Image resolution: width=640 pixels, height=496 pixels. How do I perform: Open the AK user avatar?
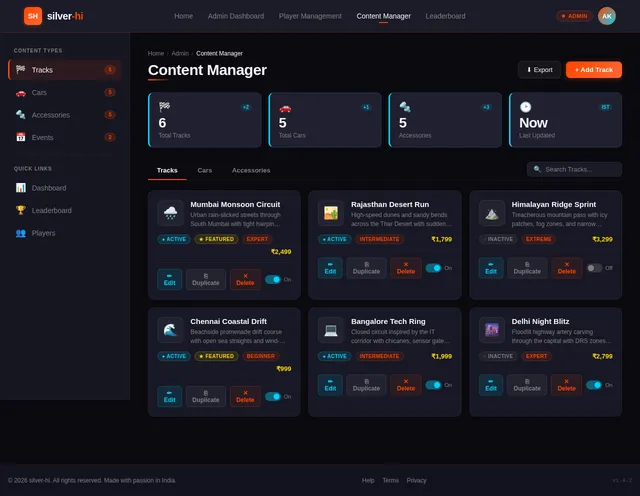tap(607, 16)
